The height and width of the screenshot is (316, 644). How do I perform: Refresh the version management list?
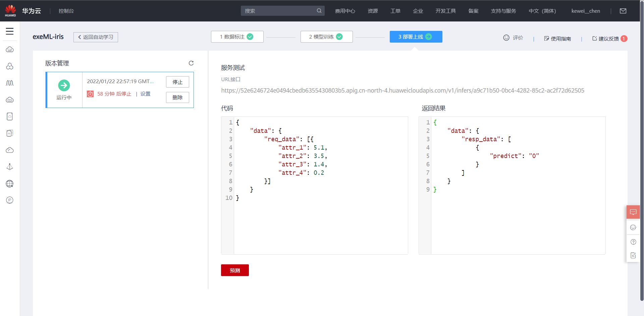[x=191, y=63]
